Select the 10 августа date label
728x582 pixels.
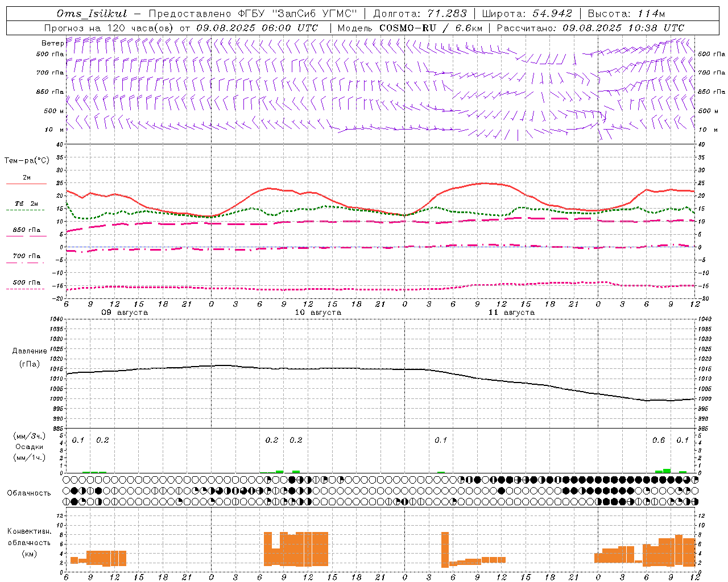(318, 313)
